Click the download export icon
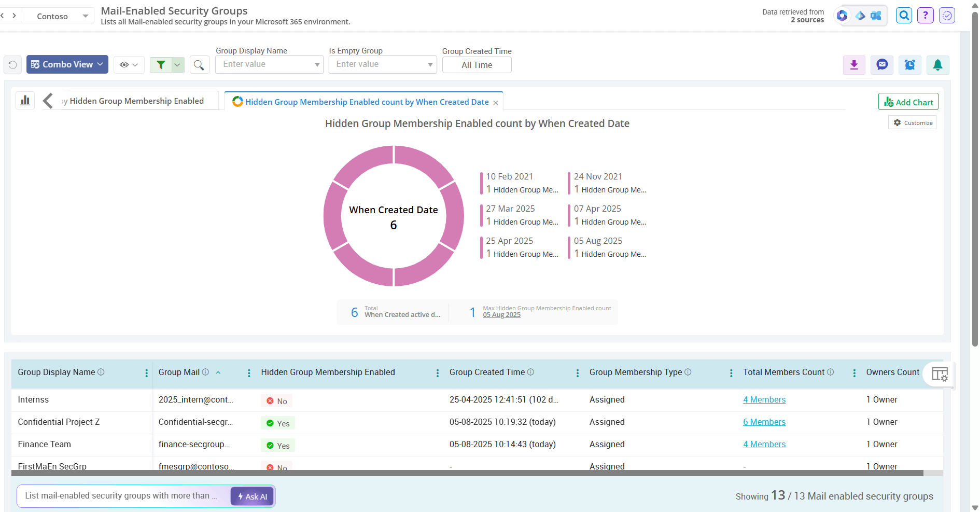Screen dimensions: 980x512 point(854,65)
